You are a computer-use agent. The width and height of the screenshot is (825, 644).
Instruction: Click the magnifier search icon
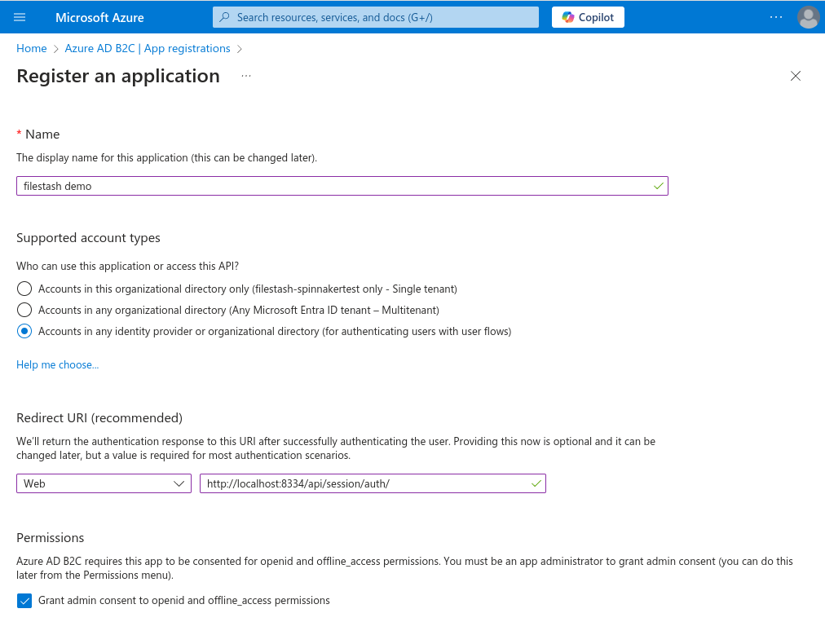225,17
